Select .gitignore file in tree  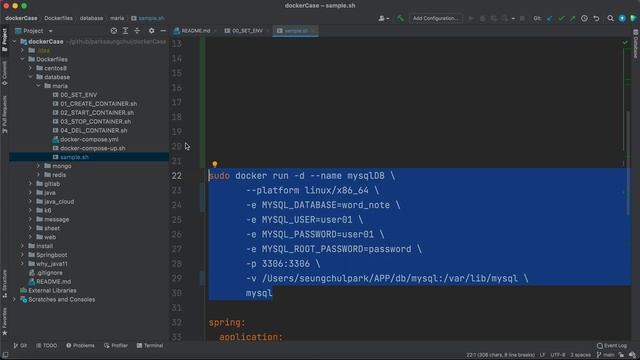click(49, 273)
